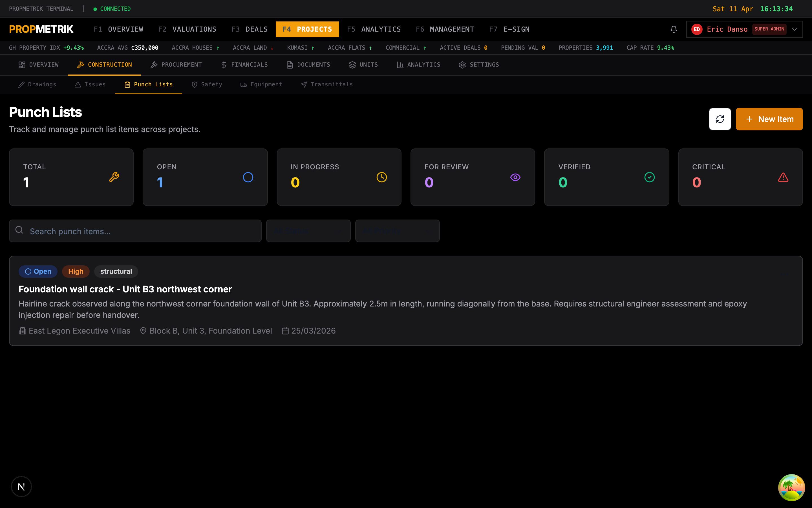Click the Next.js N badge icon
The height and width of the screenshot is (508, 812).
[21, 486]
